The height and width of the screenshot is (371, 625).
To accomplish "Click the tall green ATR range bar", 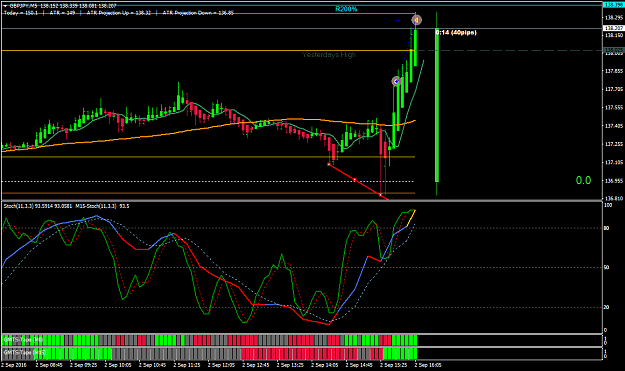I will pyautogui.click(x=437, y=106).
